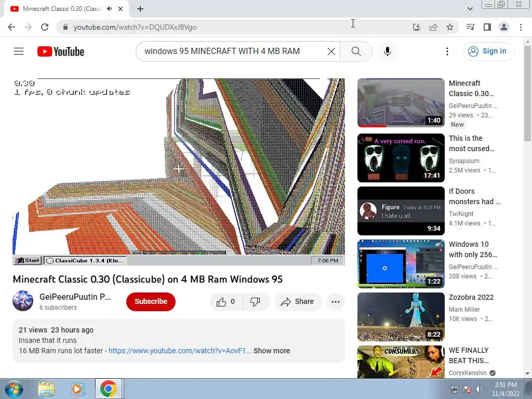Click the CoryxKenshin channel name
Screen dimensions: 532x399
468,373
